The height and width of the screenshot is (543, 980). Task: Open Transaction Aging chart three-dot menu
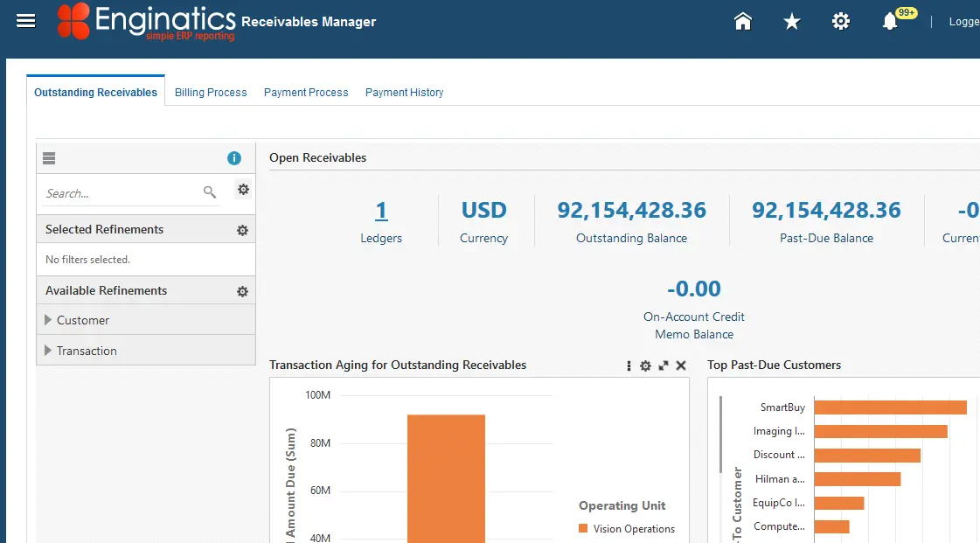[x=629, y=365]
